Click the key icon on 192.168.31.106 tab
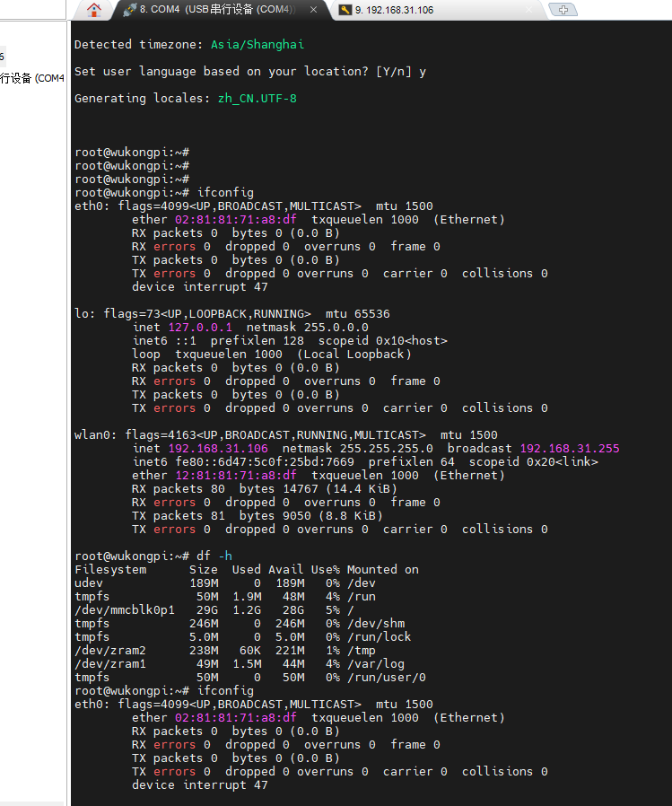672x806 pixels. tap(345, 10)
